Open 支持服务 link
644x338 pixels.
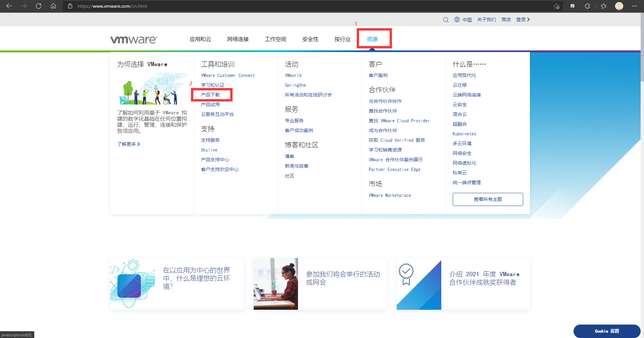[x=210, y=140]
